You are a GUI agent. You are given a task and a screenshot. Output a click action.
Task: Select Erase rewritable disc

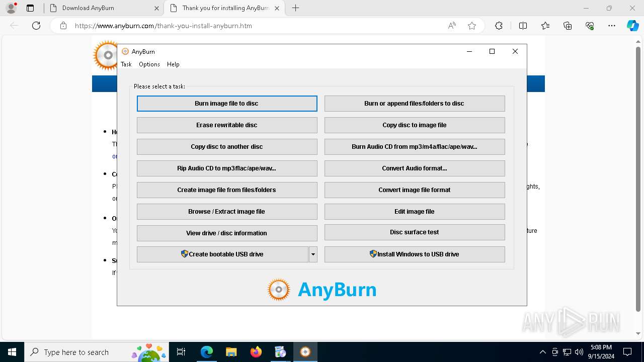[227, 125]
